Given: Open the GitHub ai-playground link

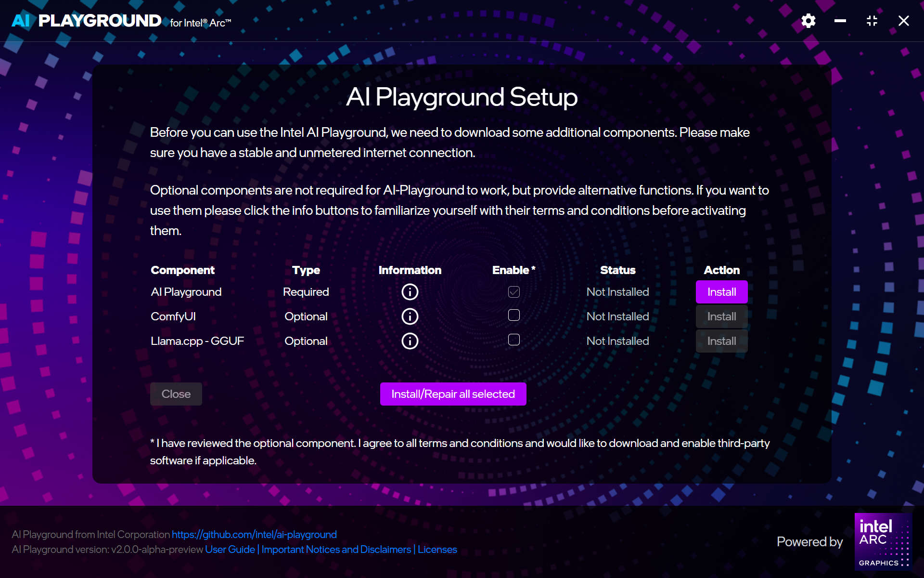Looking at the screenshot, I should click(254, 535).
